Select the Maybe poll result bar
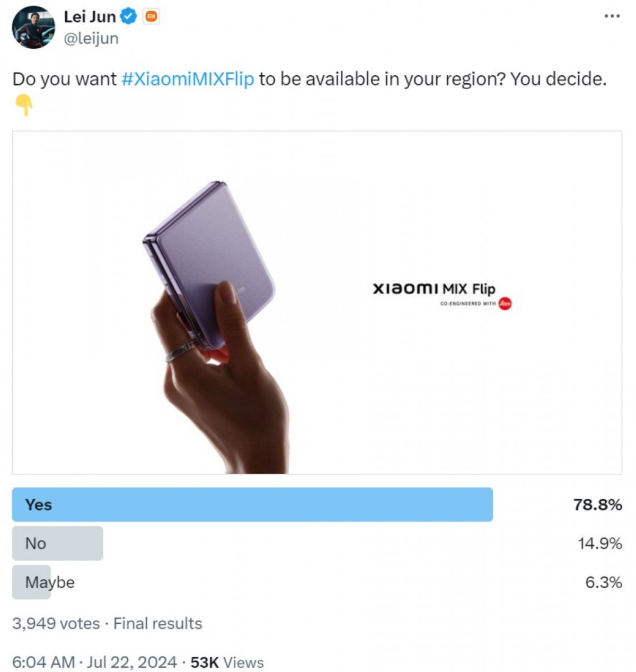The height and width of the screenshot is (672, 636). point(32,582)
